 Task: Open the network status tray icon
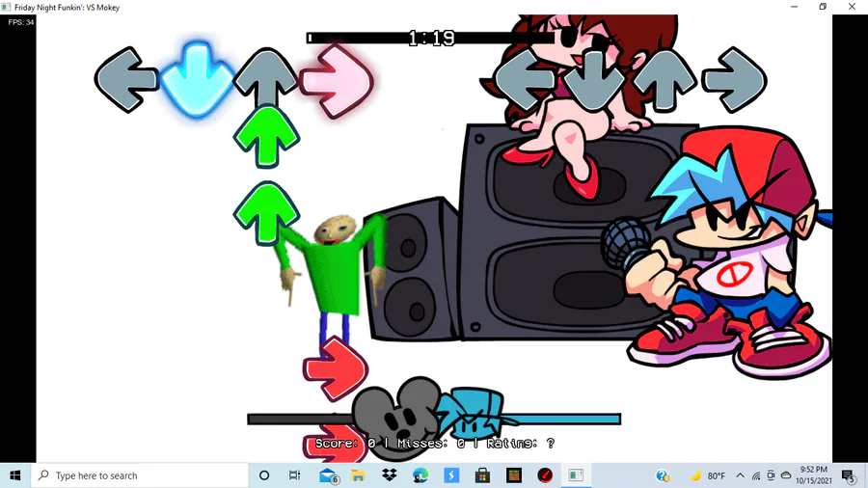click(755, 475)
